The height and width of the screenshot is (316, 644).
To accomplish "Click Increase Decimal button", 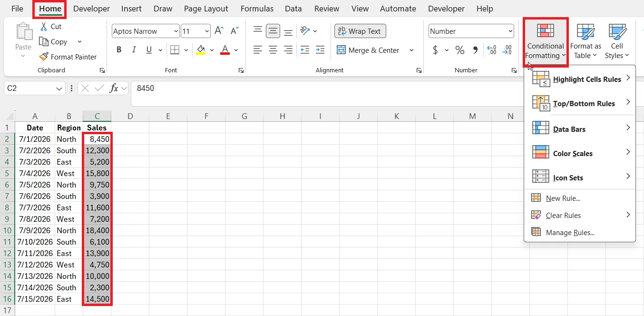I will pyautogui.click(x=492, y=50).
